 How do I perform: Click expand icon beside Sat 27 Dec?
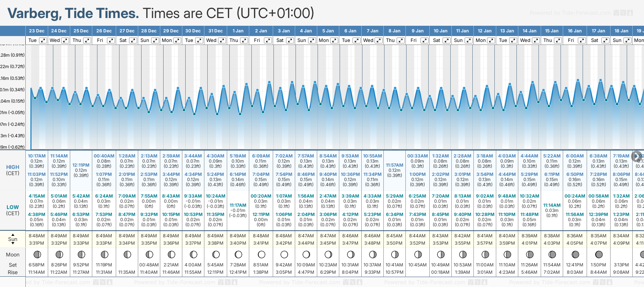pos(133,40)
